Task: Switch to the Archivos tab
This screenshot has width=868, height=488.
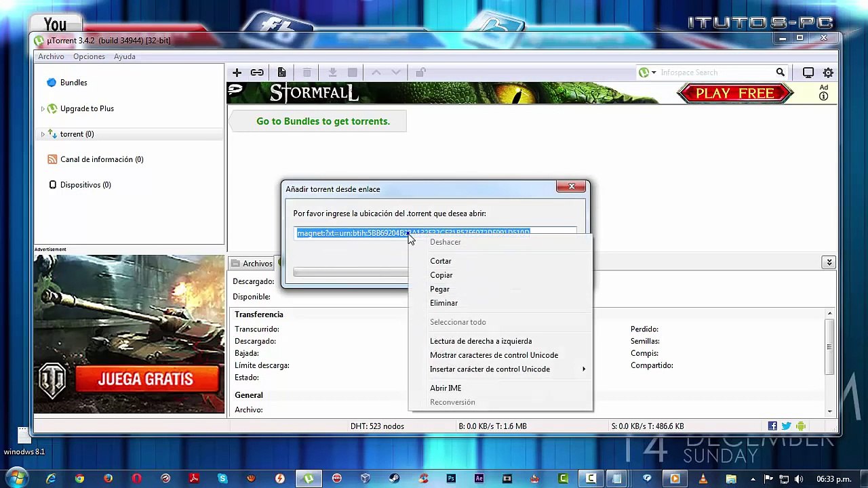Action: tap(252, 264)
